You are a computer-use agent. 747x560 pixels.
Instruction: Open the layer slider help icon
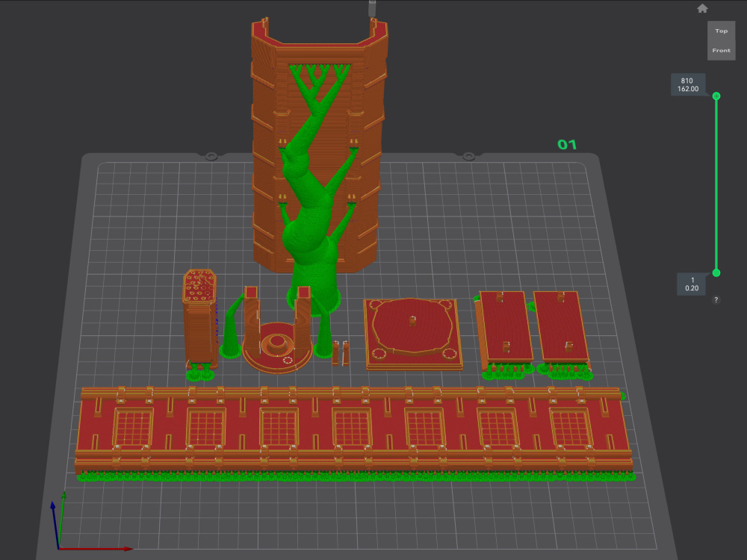coord(716,299)
